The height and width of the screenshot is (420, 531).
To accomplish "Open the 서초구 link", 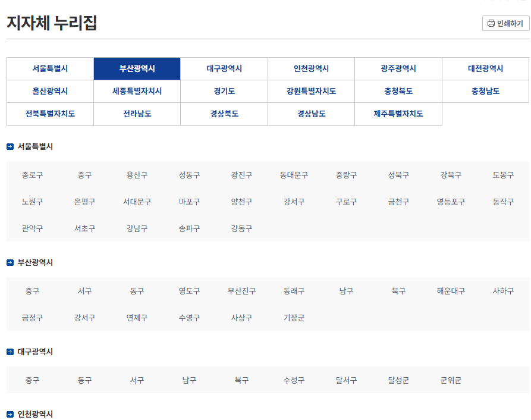I will pyautogui.click(x=84, y=228).
